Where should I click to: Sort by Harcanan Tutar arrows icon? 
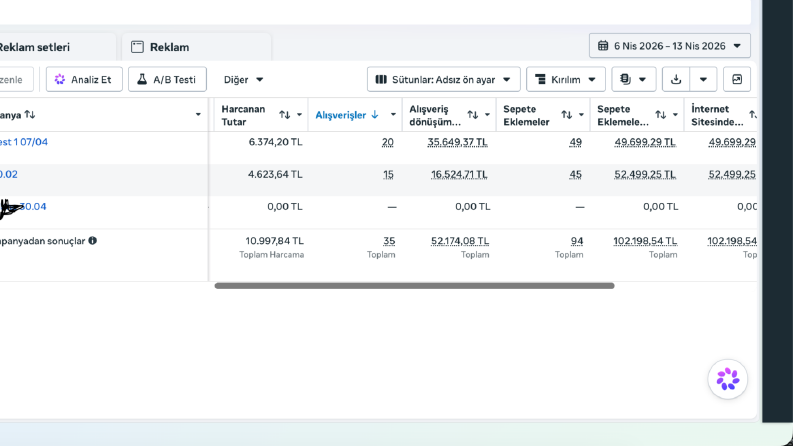point(285,115)
